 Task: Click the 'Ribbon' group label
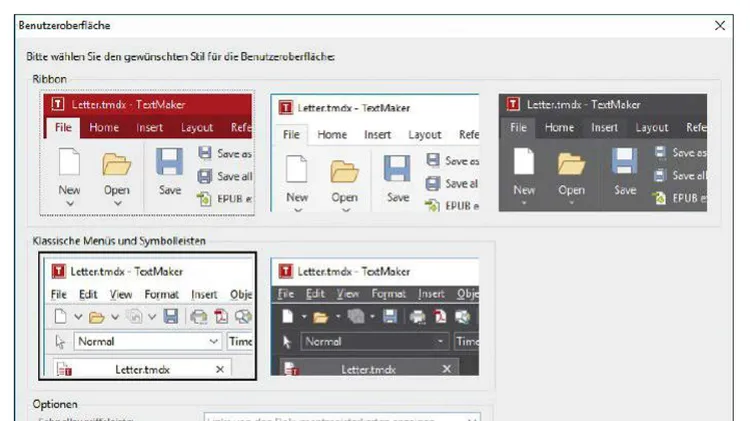[49, 79]
